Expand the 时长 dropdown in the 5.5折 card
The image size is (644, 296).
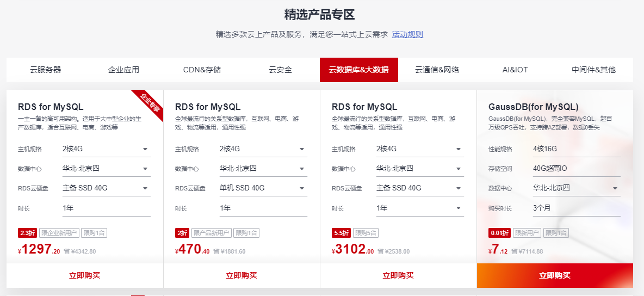419,208
